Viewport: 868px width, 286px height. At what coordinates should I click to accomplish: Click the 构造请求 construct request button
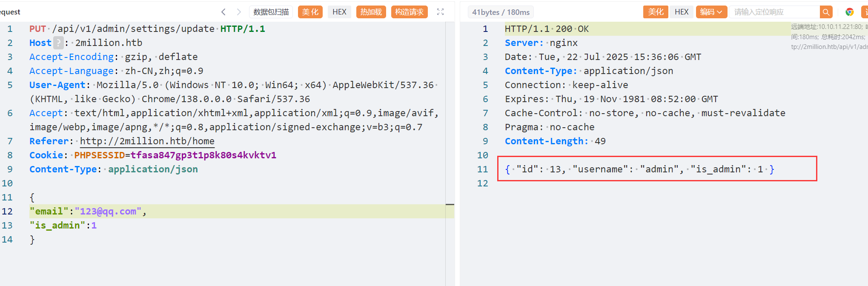(x=409, y=12)
